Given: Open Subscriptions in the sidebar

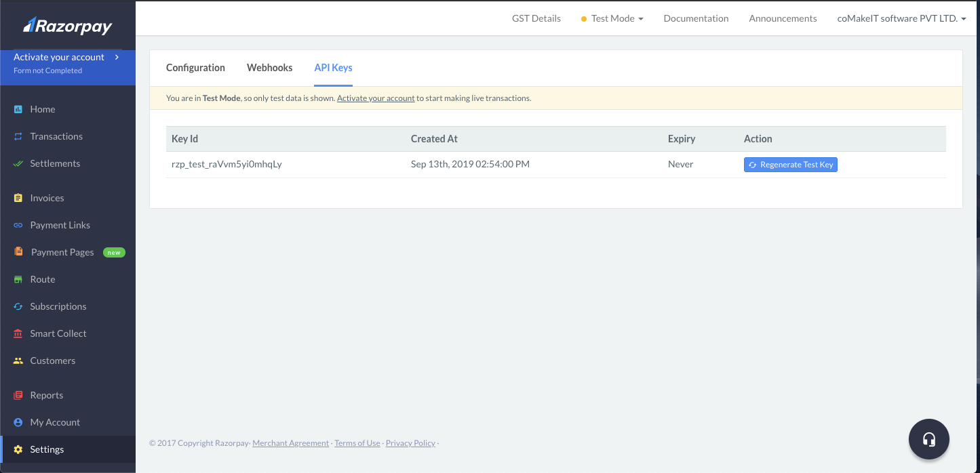Looking at the screenshot, I should click(x=58, y=306).
